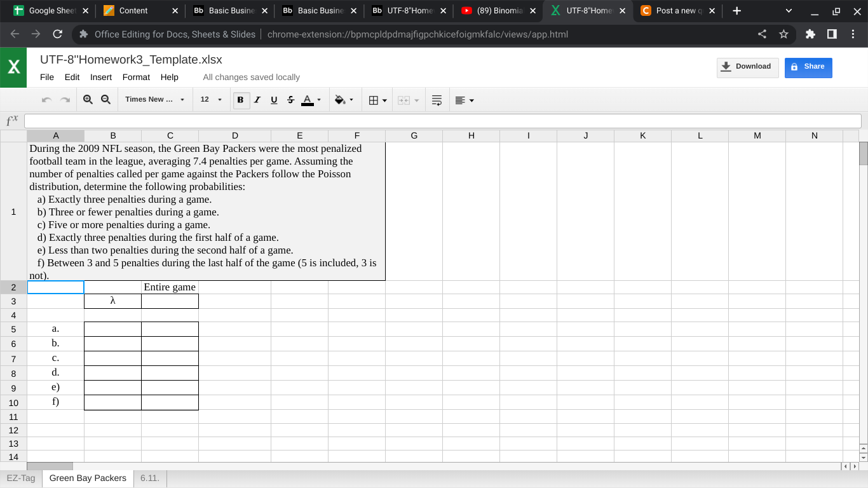Open the font size 12 dropdown
This screenshot has width=868, height=488.
pyautogui.click(x=211, y=100)
